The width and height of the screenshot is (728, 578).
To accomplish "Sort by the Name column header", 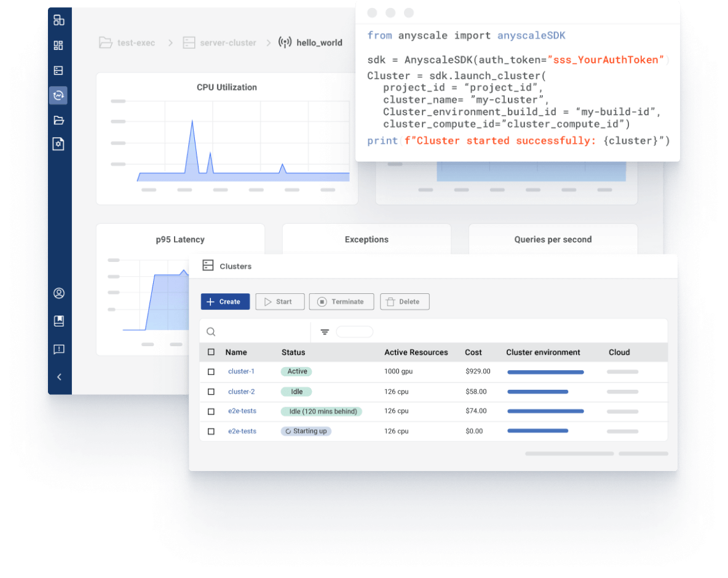I will (236, 352).
